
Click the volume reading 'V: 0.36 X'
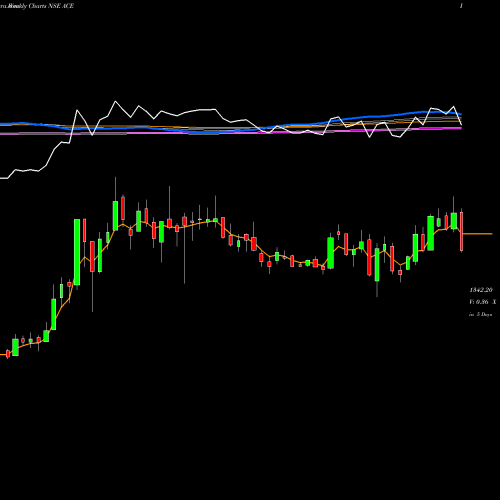click(x=483, y=302)
